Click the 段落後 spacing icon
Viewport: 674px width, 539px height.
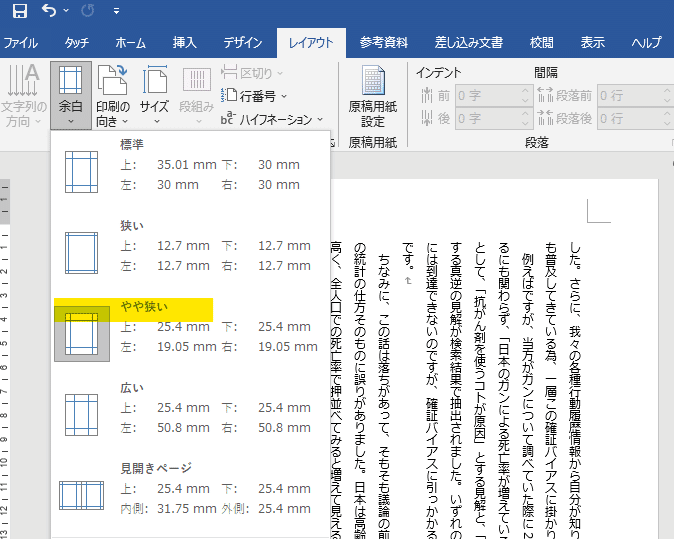click(545, 118)
